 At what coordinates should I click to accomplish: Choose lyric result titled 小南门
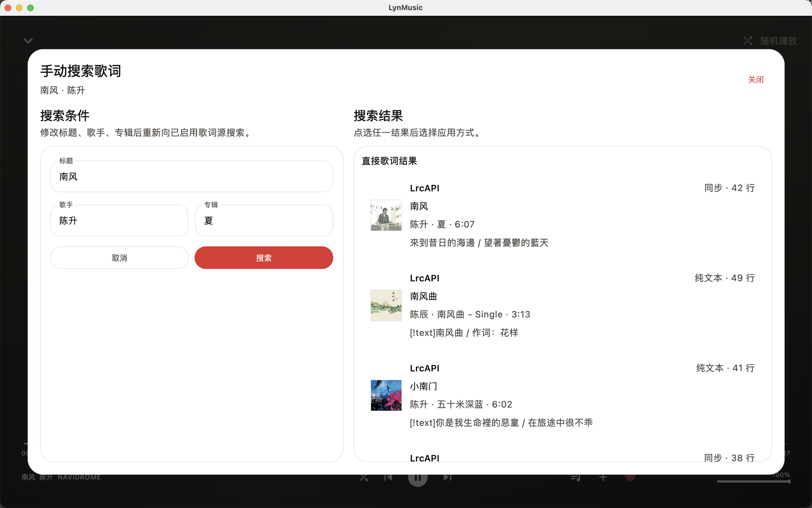pos(423,386)
